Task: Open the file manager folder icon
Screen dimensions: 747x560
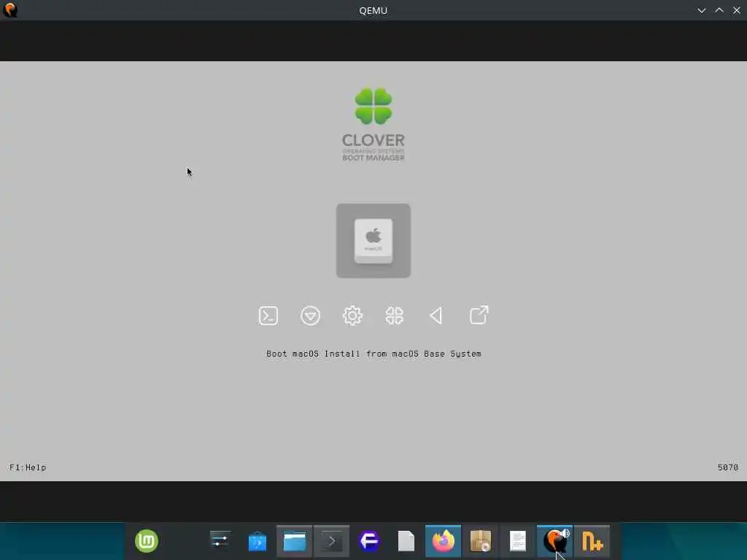Action: click(x=295, y=542)
